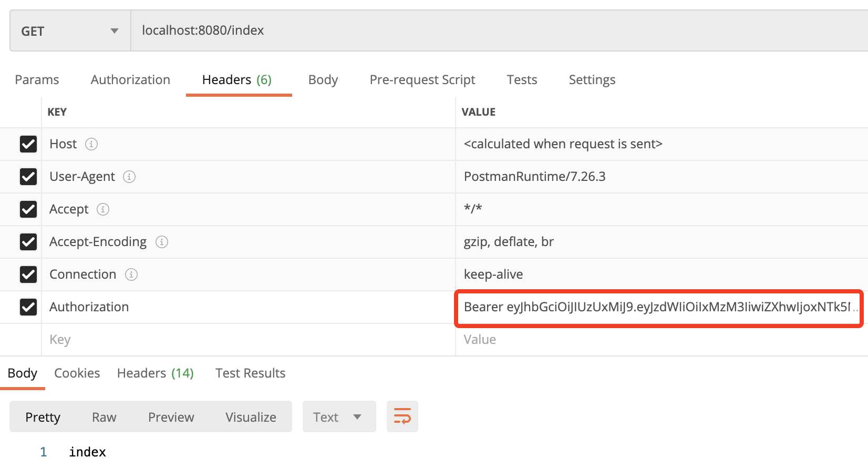Click the Bearer token value field
868x468 pixels.
click(657, 307)
